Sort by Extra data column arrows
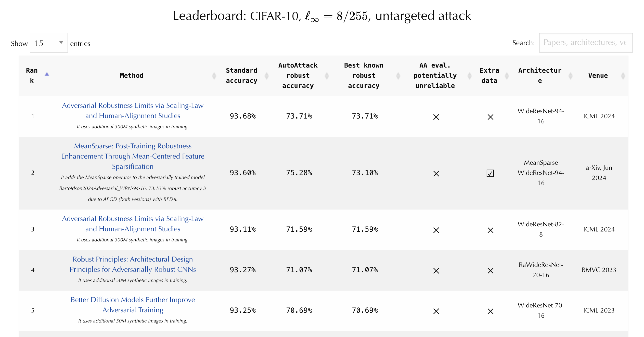The width and height of the screenshot is (644, 337). point(507,76)
